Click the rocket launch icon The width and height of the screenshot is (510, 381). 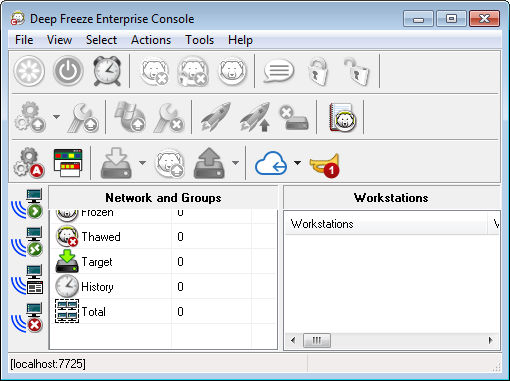[x=216, y=117]
